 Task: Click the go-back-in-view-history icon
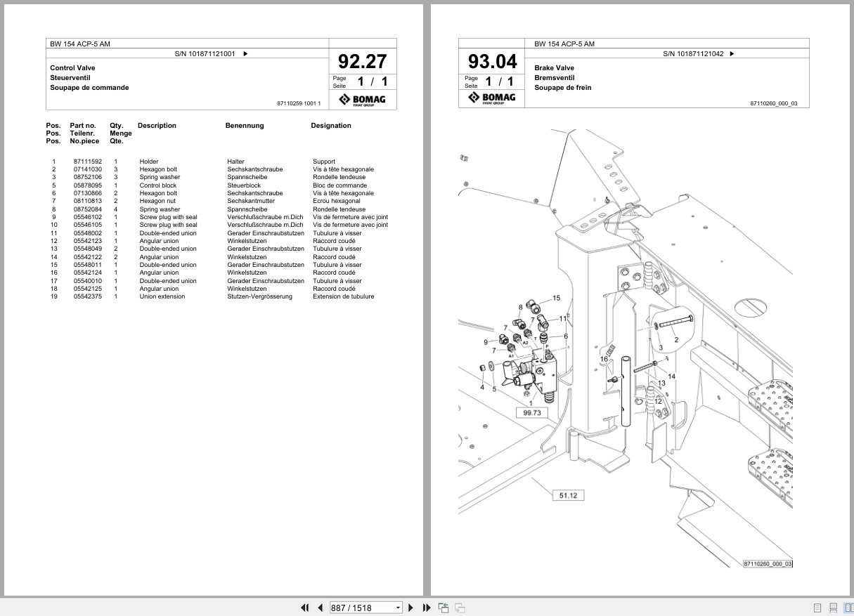(444, 608)
